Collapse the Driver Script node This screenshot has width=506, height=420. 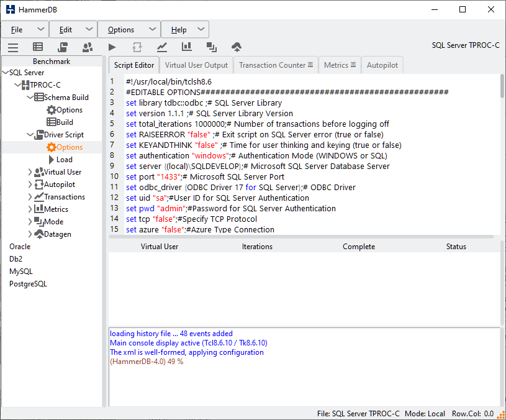click(30, 135)
